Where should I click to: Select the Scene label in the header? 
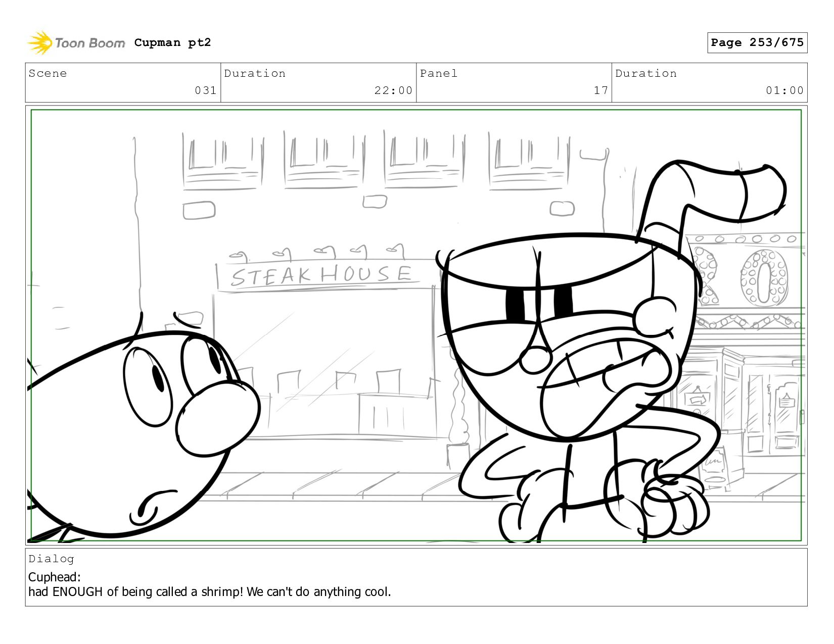pos(48,73)
